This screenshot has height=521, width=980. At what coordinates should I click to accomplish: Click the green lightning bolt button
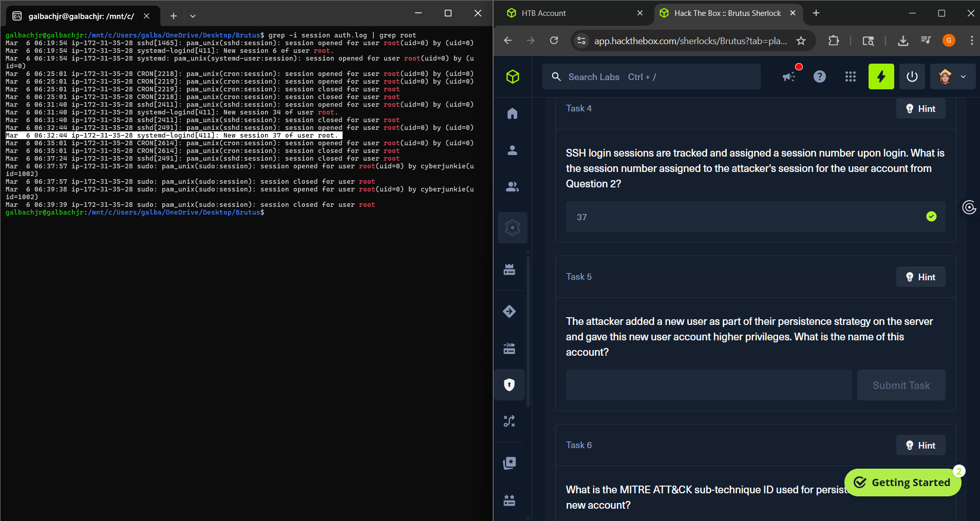tap(881, 76)
